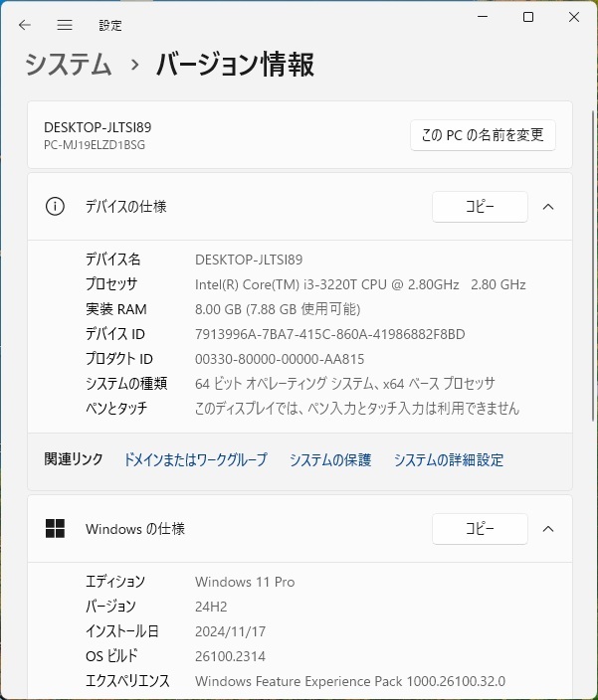Image resolution: width=598 pixels, height=700 pixels.
Task: Collapse the Windows の仕様 section
Action: coord(548,529)
